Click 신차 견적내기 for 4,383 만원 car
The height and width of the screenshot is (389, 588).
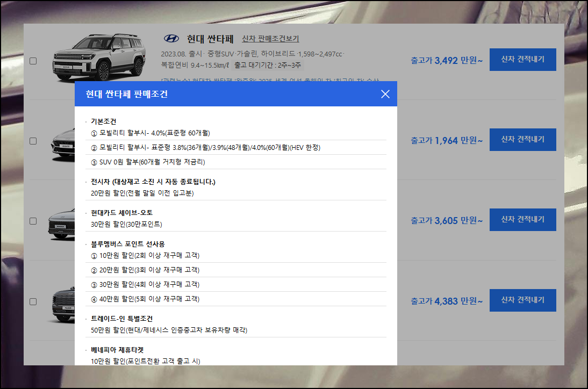tap(523, 300)
